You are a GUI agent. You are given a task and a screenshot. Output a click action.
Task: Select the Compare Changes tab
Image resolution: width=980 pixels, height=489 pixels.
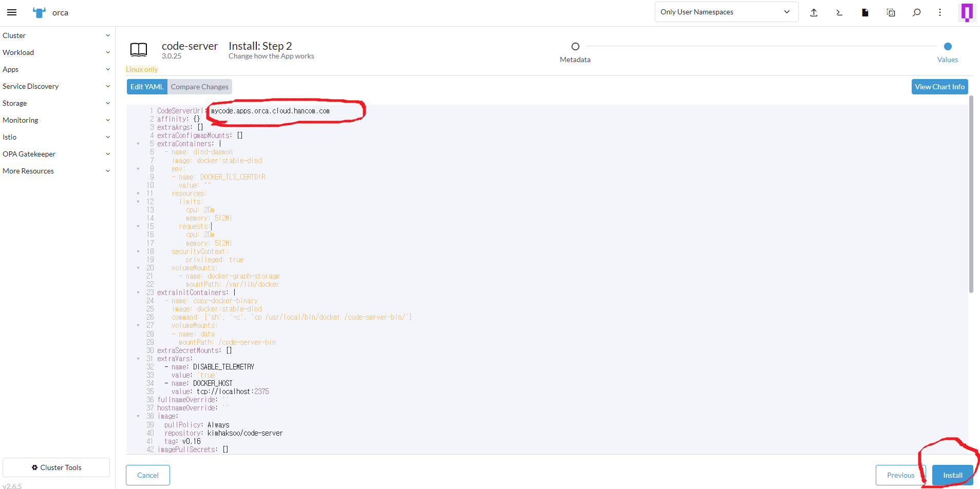200,87
